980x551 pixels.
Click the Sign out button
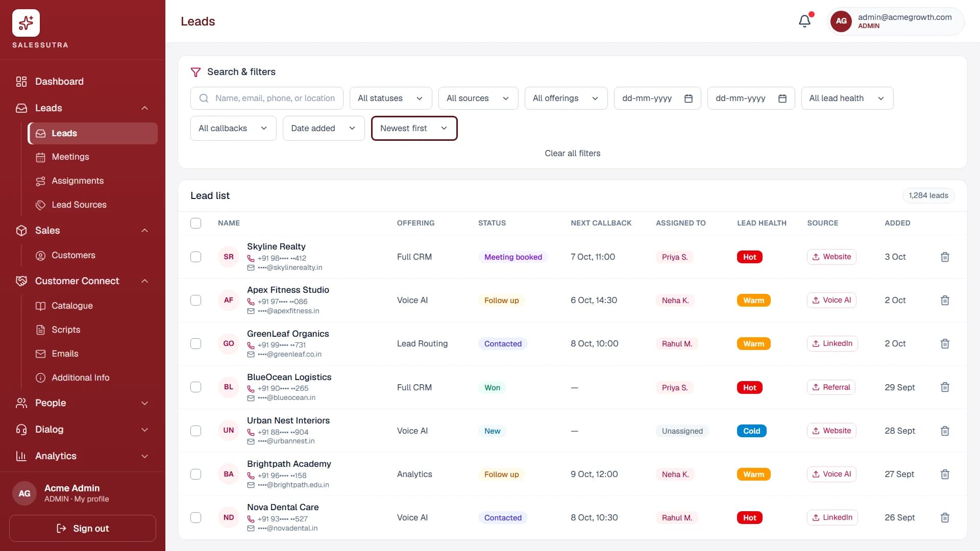pyautogui.click(x=83, y=528)
